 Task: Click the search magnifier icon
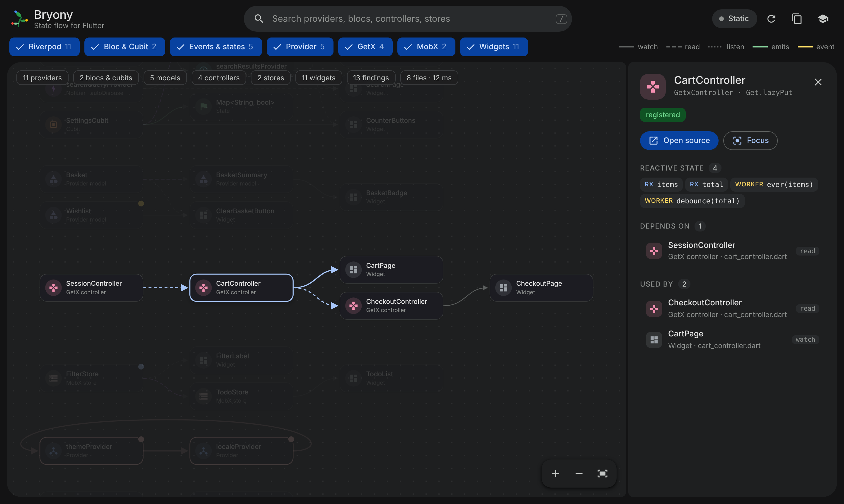pos(259,19)
